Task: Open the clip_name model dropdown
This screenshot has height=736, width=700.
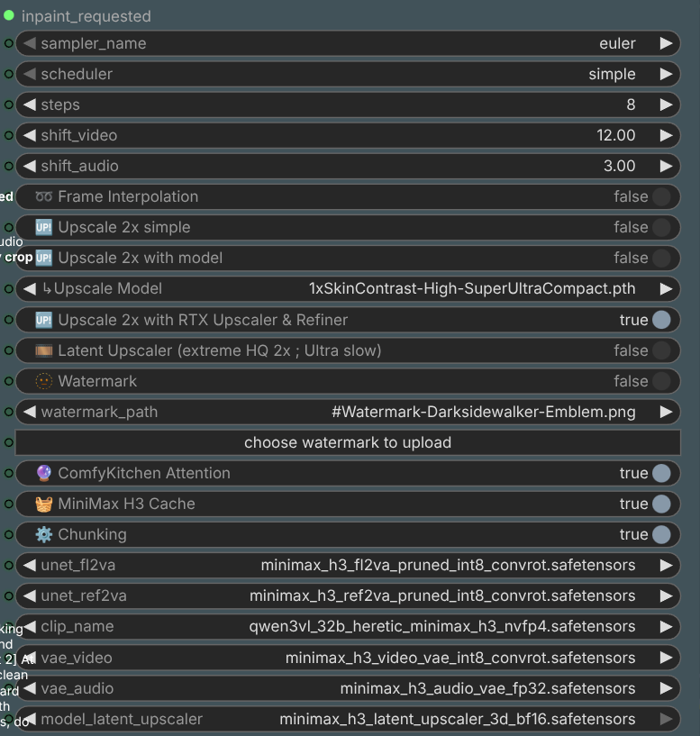Action: point(348,627)
